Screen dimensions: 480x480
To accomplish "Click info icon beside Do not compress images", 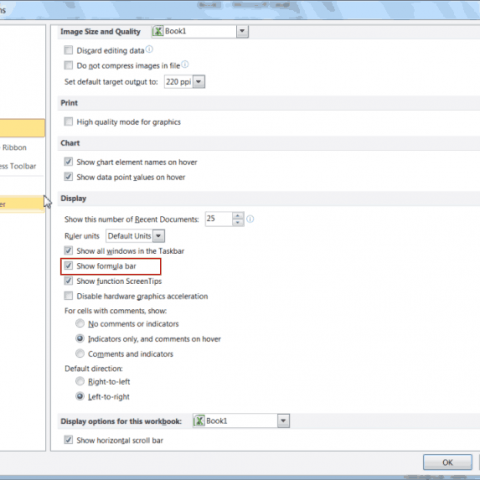I will tap(185, 64).
